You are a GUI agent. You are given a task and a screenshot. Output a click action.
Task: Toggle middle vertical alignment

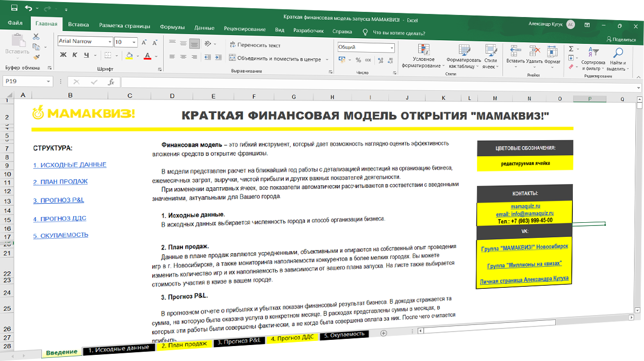(183, 43)
